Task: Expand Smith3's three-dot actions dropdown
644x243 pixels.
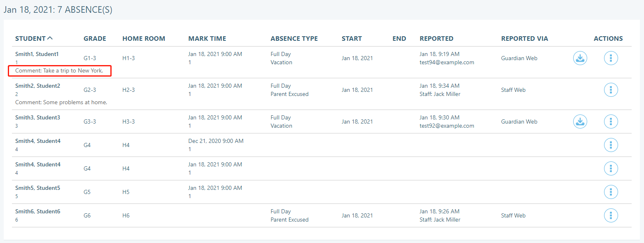Action: click(x=611, y=121)
